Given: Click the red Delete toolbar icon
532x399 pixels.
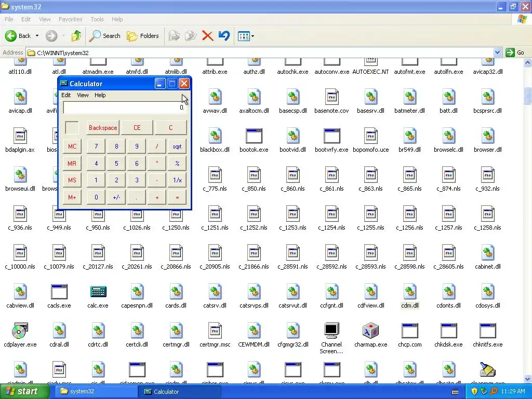Looking at the screenshot, I should coord(207,36).
